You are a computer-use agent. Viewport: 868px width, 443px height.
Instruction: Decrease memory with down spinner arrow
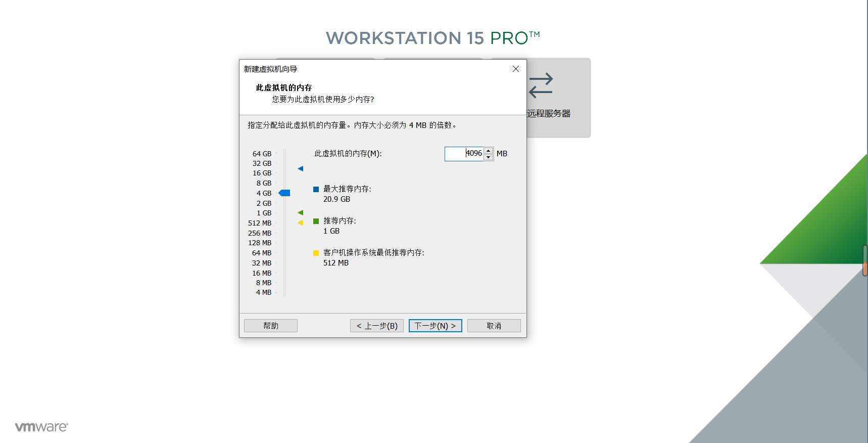[x=489, y=157]
